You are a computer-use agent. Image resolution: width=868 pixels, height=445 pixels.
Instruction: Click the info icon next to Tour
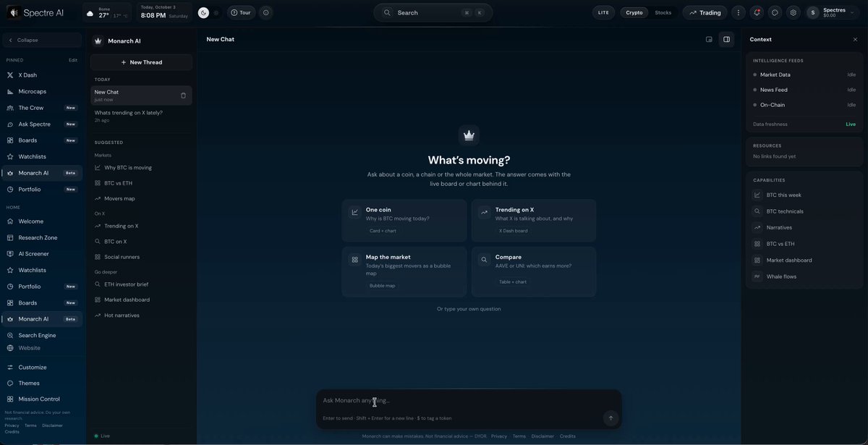pyautogui.click(x=265, y=12)
